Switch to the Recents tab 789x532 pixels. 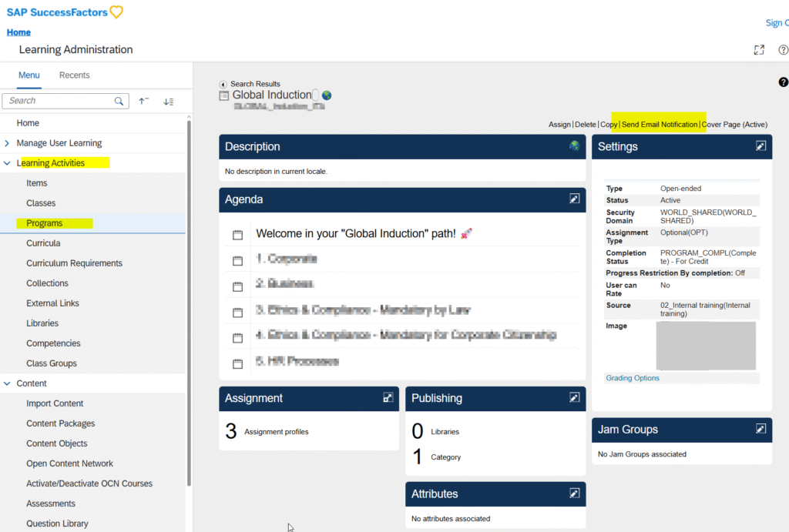pyautogui.click(x=74, y=75)
